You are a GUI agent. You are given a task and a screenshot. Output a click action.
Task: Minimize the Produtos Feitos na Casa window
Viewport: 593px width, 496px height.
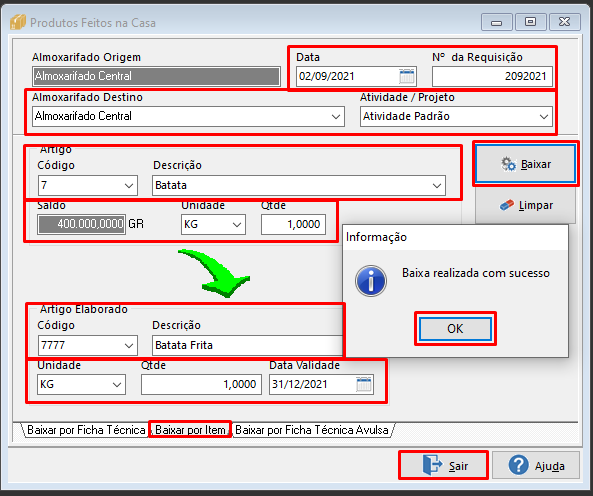pos(497,22)
